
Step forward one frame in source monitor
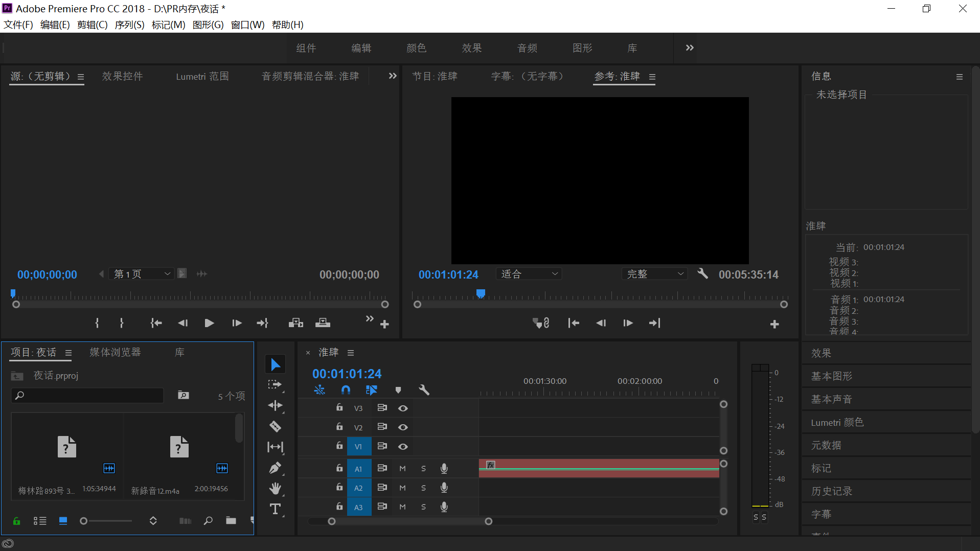click(x=236, y=323)
